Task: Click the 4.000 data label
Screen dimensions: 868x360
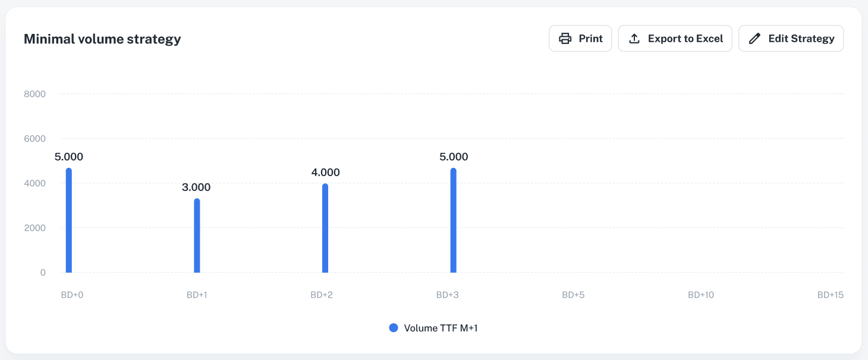Action: [x=325, y=173]
